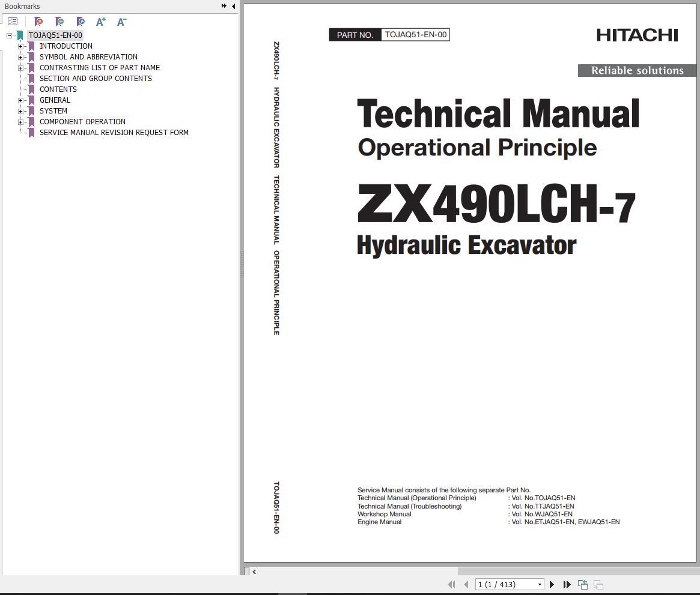The width and height of the screenshot is (700, 595).
Task: Expand the SYSTEM bookmark
Action: (x=20, y=111)
